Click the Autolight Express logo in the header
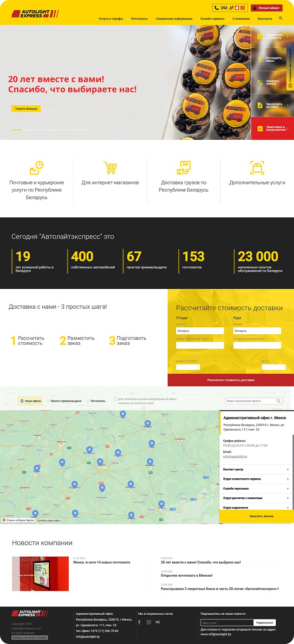 [35, 13]
